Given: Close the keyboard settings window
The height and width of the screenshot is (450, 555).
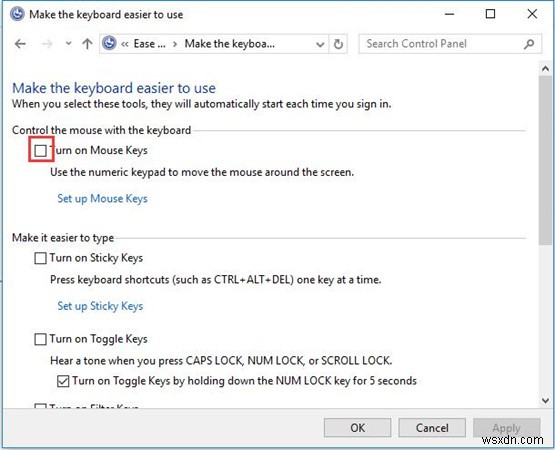Looking at the screenshot, I should 532,14.
